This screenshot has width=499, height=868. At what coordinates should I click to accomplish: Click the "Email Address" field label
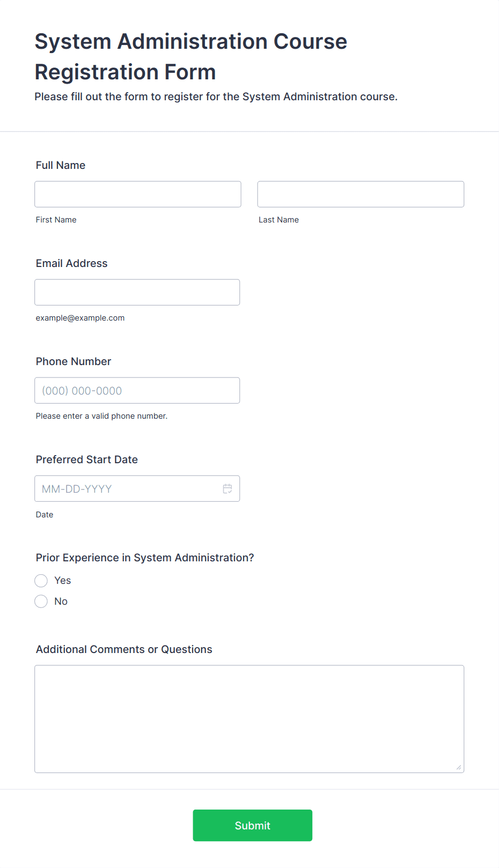pyautogui.click(x=72, y=263)
